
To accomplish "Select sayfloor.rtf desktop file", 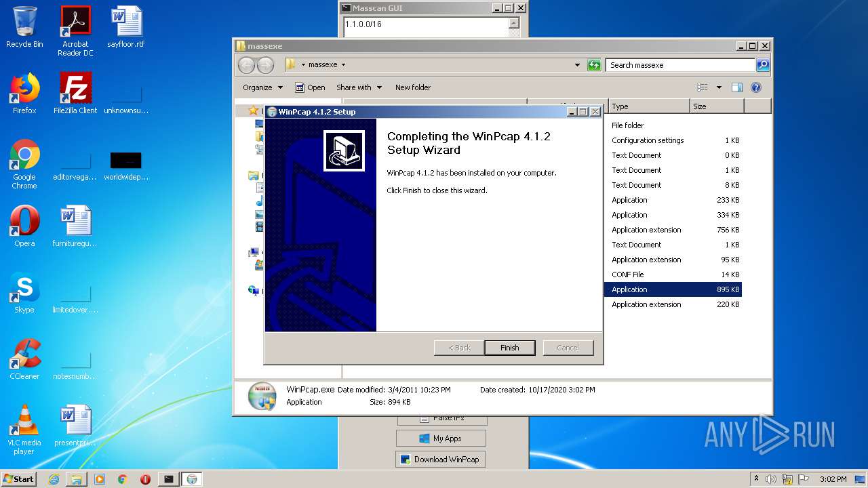I will pyautogui.click(x=126, y=27).
